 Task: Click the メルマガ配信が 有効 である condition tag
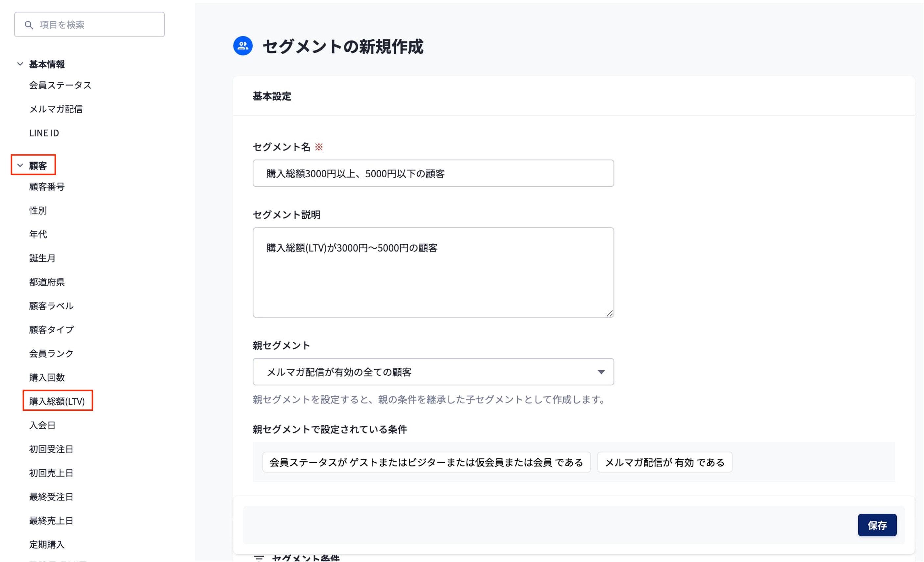[x=664, y=462]
